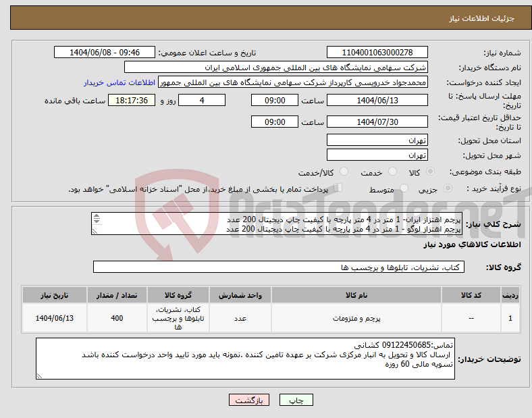The image size is (532, 418).
Task: Select the کالا radio button
Action: [431, 172]
